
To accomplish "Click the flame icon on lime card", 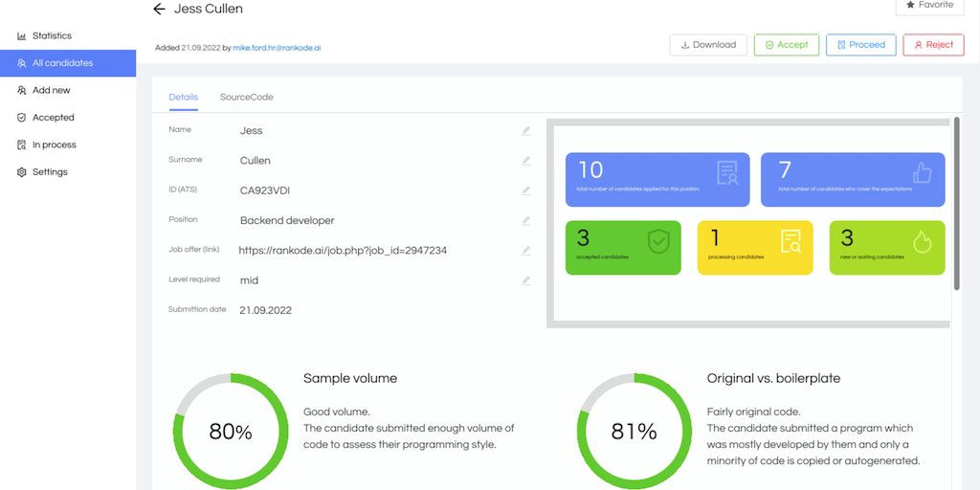I will pyautogui.click(x=923, y=242).
